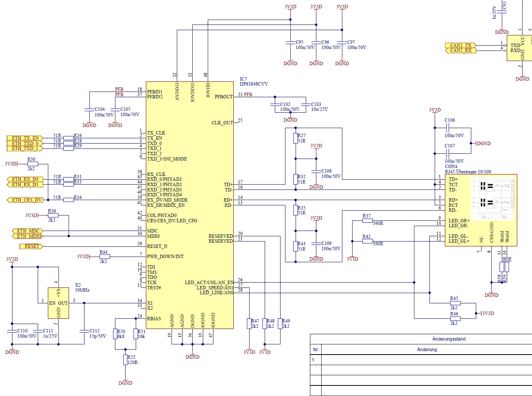Screen dimensions: 532x396
Task: Select resistor R49 designator
Action: click(286, 321)
